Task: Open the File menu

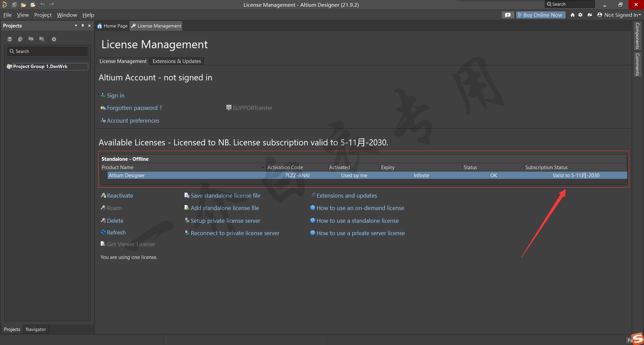Action: pos(7,15)
